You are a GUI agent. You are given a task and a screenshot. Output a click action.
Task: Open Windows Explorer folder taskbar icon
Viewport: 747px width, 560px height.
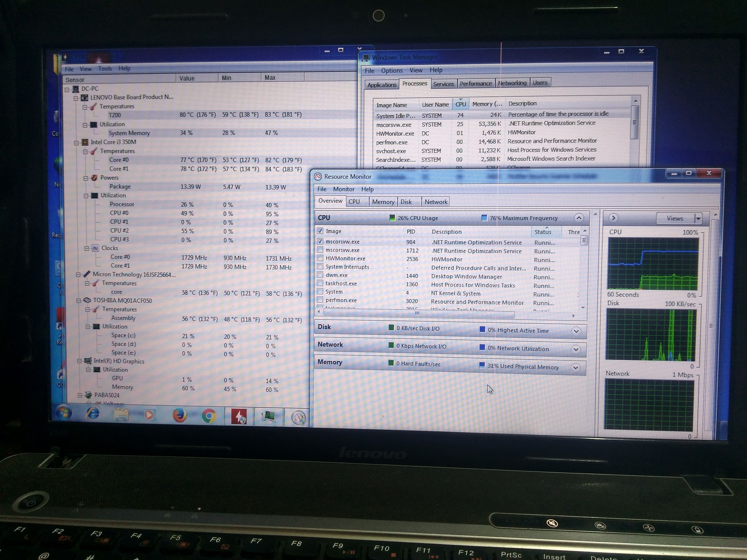(x=121, y=415)
